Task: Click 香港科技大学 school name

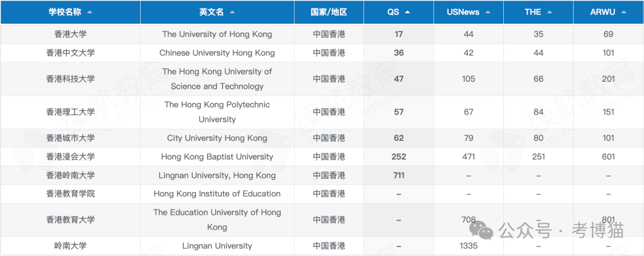Action: coord(70,79)
